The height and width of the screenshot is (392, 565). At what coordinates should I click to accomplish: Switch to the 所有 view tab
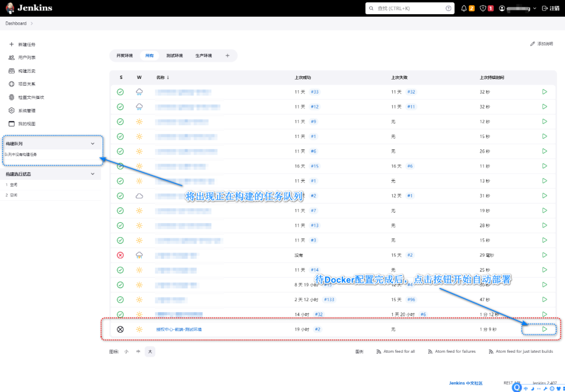pos(149,56)
